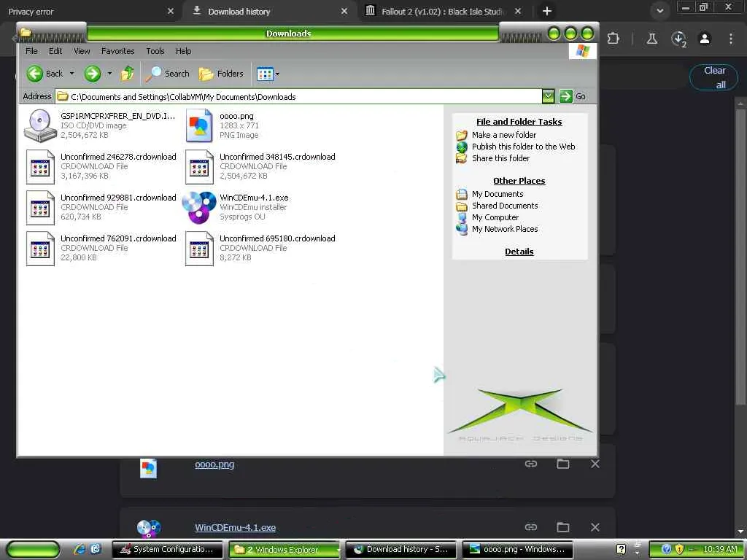The image size is (747, 560).
Task: Go to My Network Places
Action: (505, 229)
